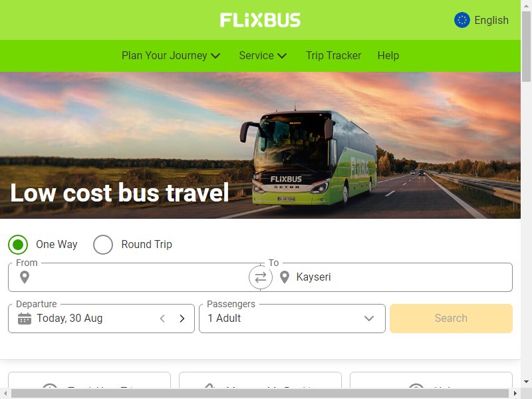532x399 pixels.
Task: Click the horizontal scrollbar at bottom
Action: click(260, 394)
